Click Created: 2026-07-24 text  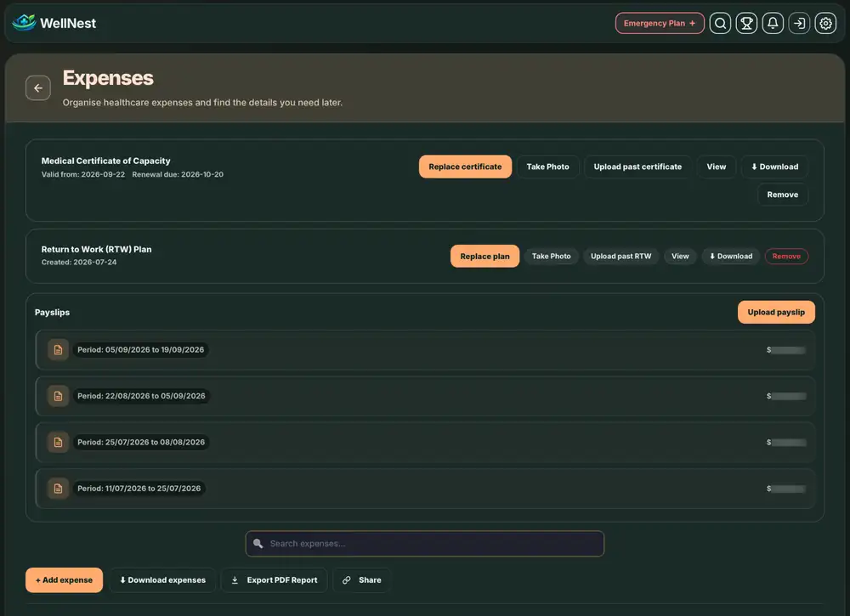click(79, 263)
